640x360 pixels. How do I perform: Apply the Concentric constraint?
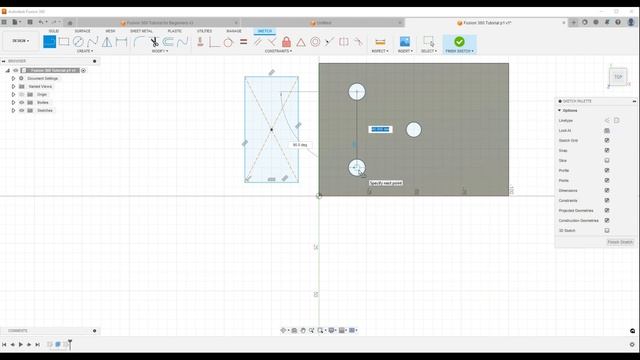coord(315,42)
